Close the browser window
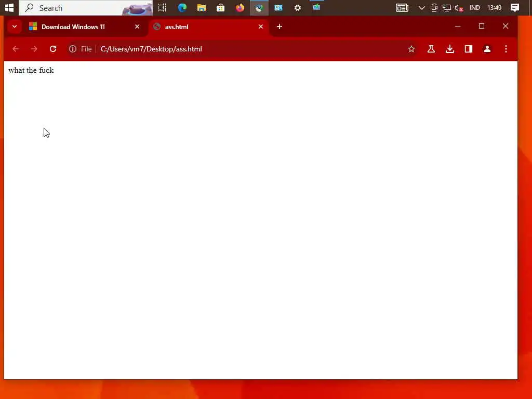The image size is (532, 399). 506,26
